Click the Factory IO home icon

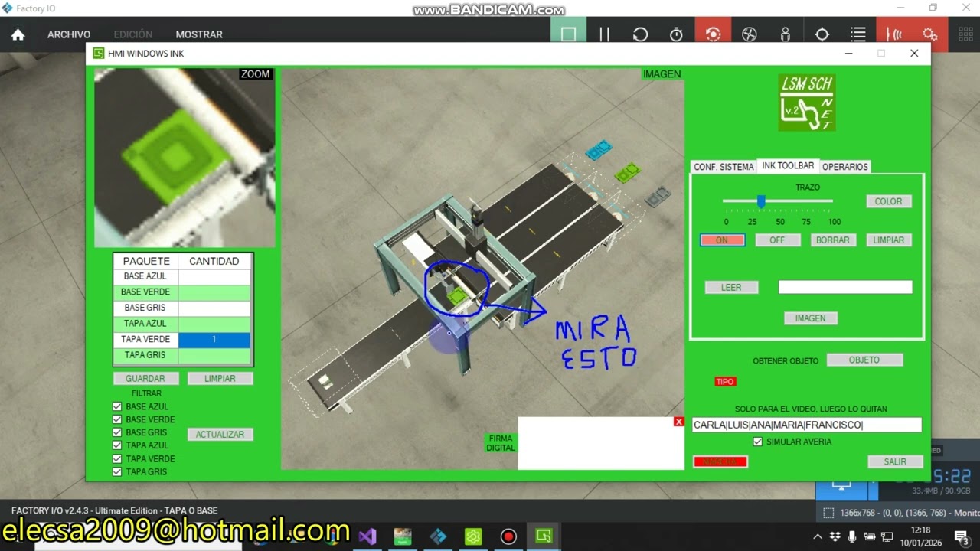[x=18, y=34]
